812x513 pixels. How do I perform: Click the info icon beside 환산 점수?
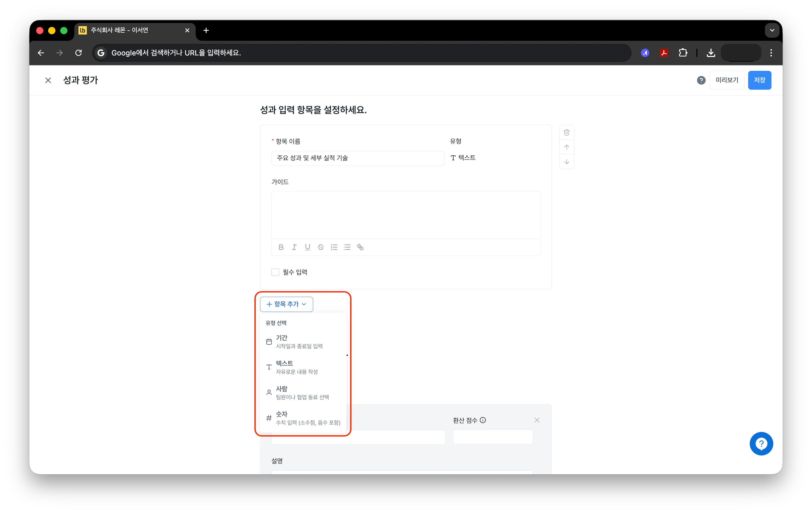point(483,420)
